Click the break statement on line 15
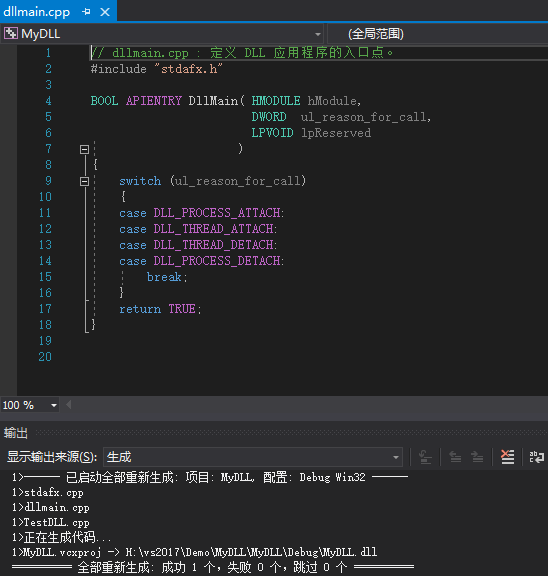 [x=167, y=277]
